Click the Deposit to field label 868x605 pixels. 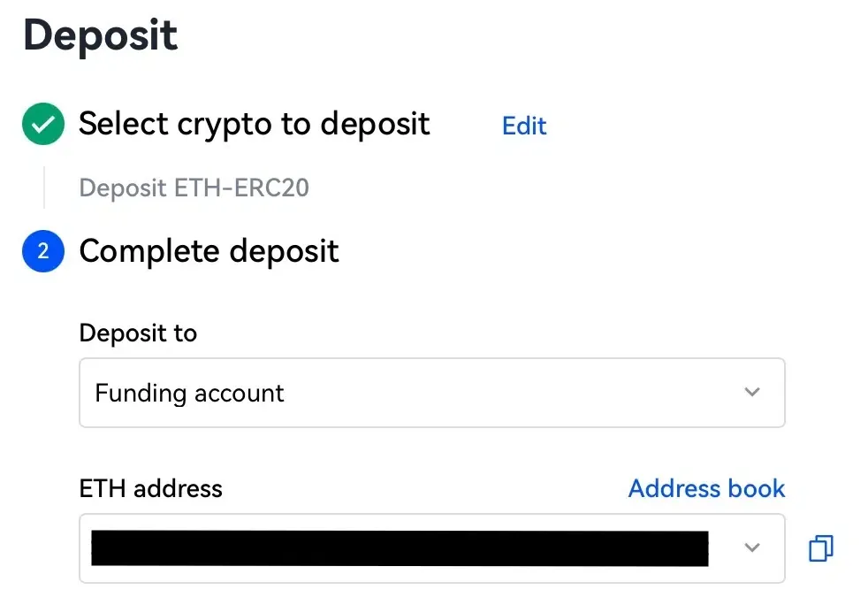138,333
